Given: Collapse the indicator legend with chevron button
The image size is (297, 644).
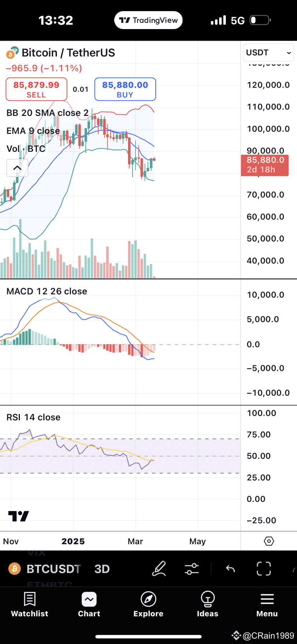Looking at the screenshot, I should point(17,168).
